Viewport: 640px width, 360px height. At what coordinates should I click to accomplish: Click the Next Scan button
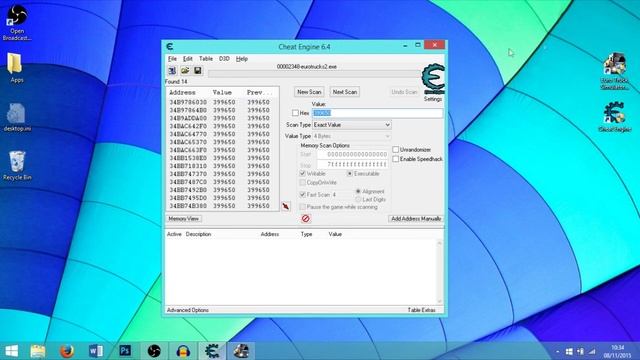pyautogui.click(x=344, y=92)
